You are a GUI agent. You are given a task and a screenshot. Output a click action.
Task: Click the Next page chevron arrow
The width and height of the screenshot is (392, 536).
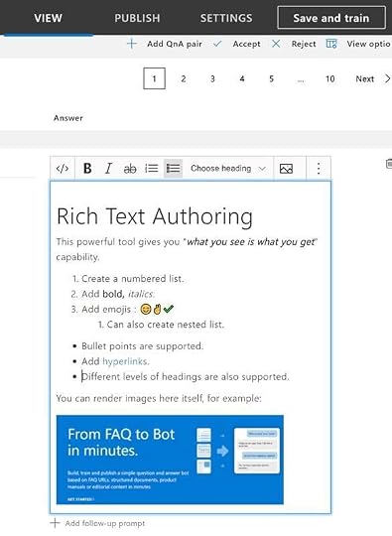(387, 79)
